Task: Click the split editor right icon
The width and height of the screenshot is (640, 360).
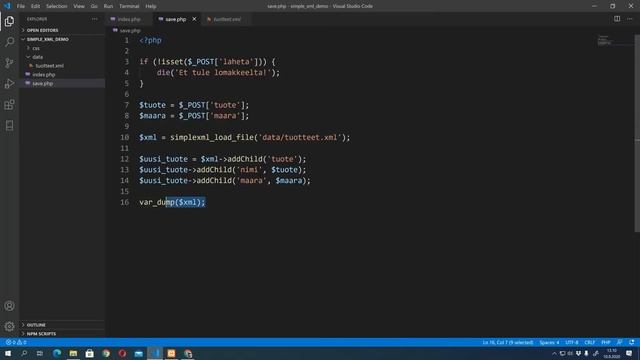Action: [617, 19]
